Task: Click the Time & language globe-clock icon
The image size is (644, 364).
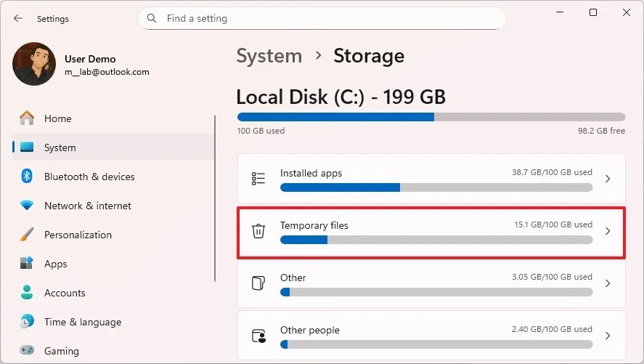Action: [x=27, y=322]
